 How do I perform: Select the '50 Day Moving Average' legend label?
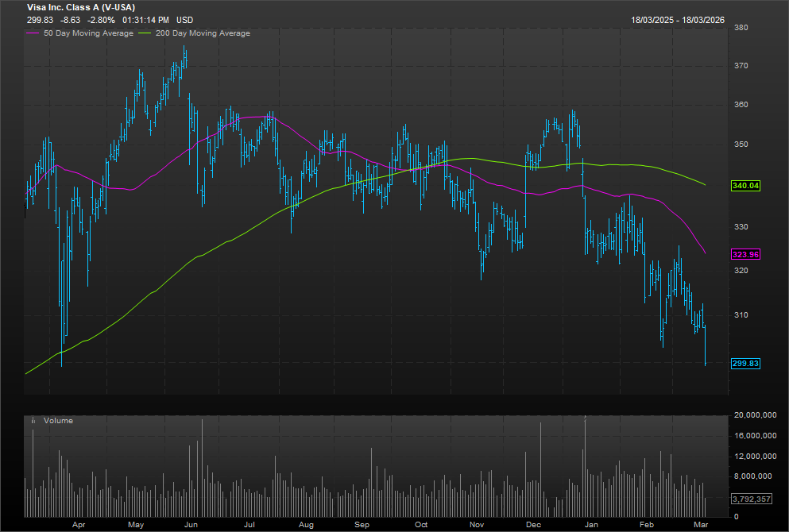(88, 33)
